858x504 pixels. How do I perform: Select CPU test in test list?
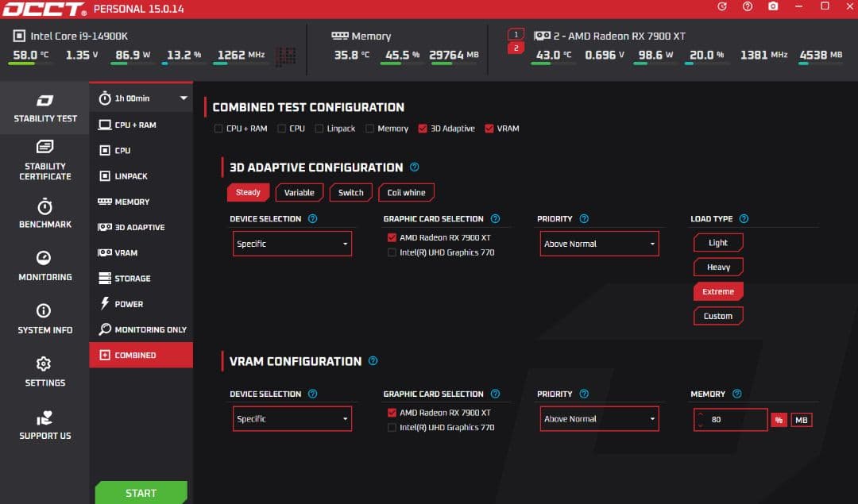point(141,150)
